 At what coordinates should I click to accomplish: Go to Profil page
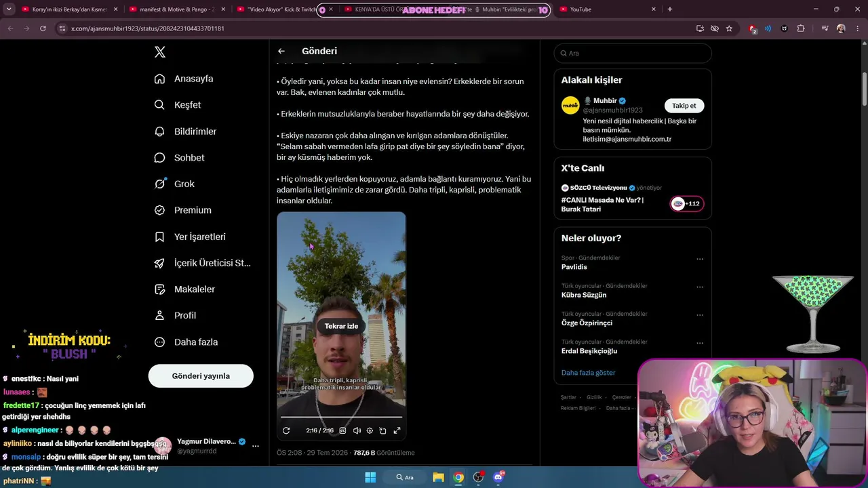click(175, 316)
